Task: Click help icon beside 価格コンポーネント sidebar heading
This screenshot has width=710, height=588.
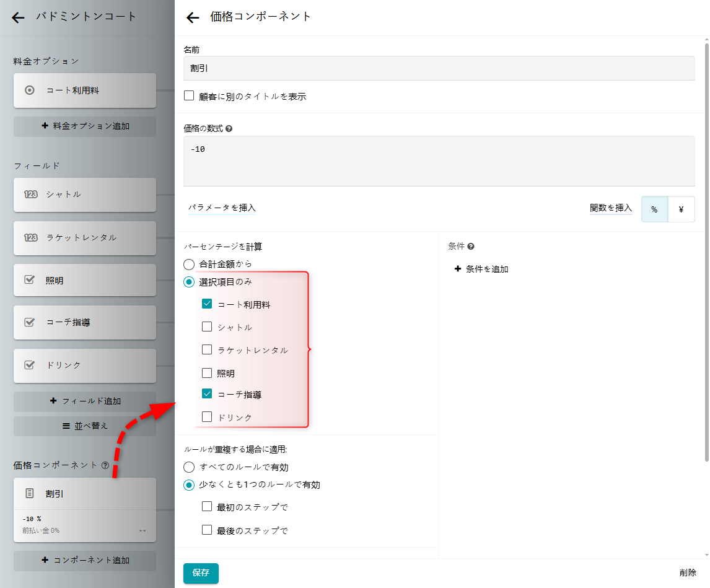Action: pyautogui.click(x=105, y=465)
